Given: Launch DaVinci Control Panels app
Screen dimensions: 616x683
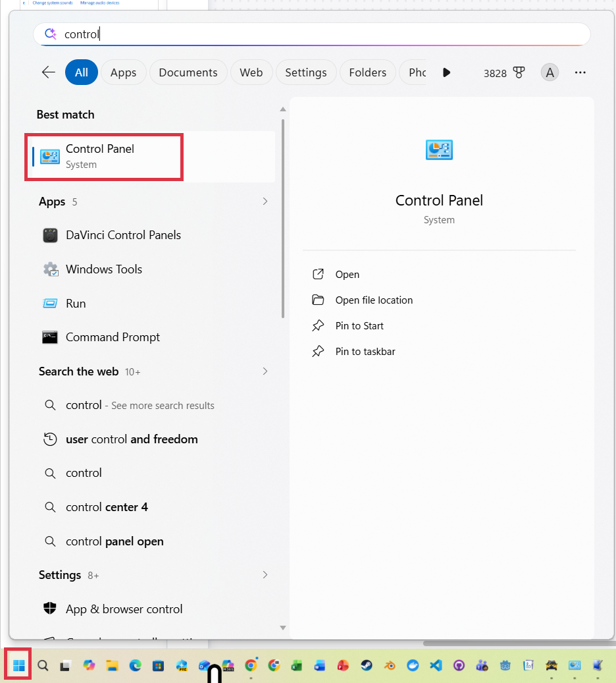Looking at the screenshot, I should tap(122, 235).
